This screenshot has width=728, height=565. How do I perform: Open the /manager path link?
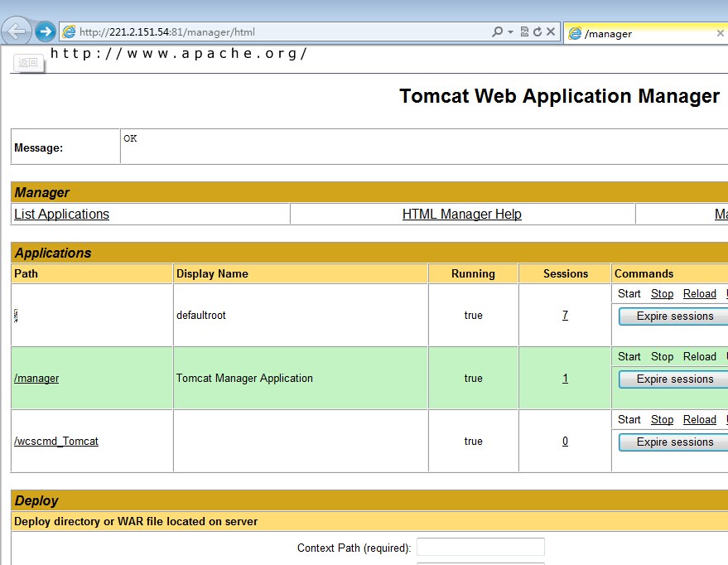[36, 379]
